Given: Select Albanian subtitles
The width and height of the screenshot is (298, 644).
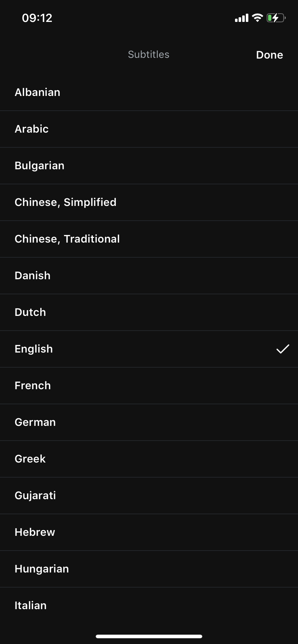Looking at the screenshot, I should [x=149, y=92].
